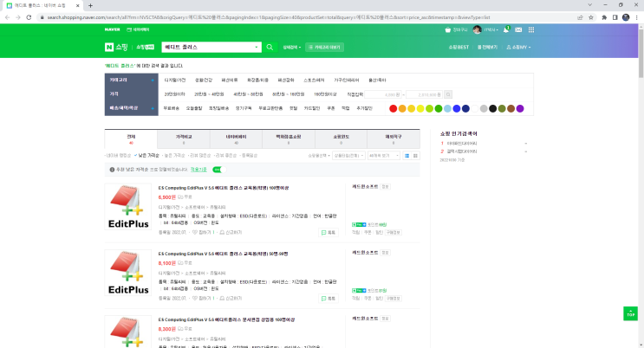Click the view more categories button
Viewport: 644px width, 348px height.
[x=324, y=48]
